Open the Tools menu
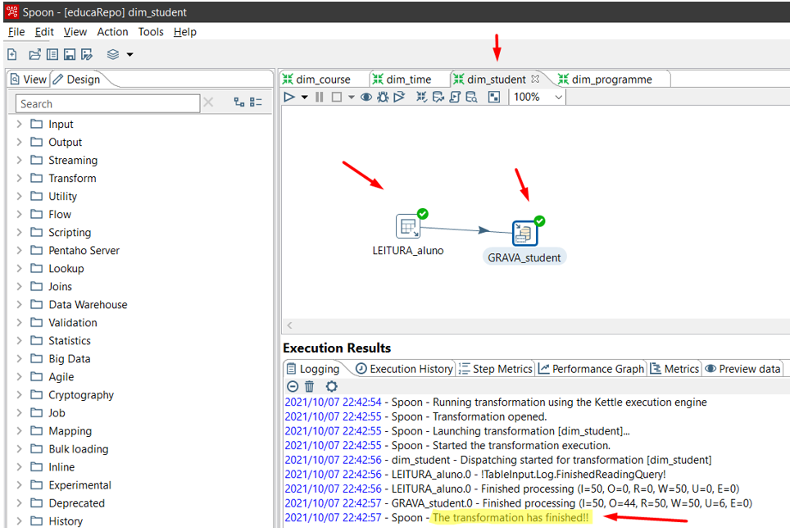Viewport: 790px width, 532px height. (x=151, y=32)
